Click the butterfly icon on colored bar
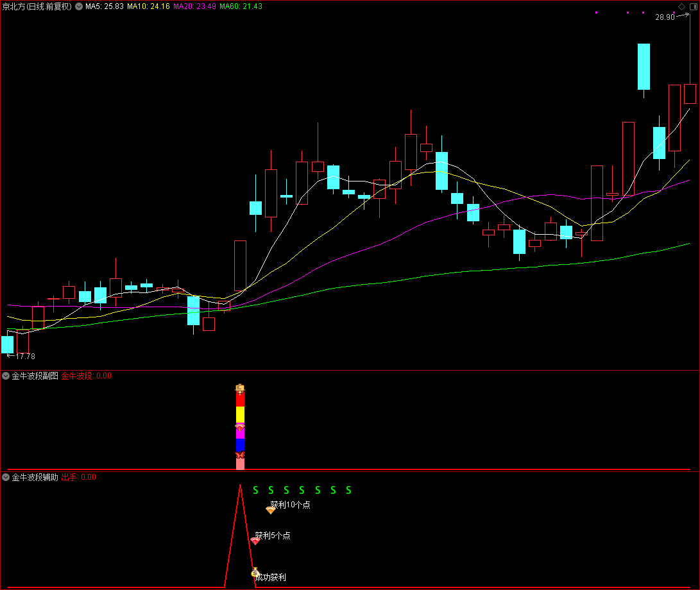This screenshot has width=700, height=590. 240,455
